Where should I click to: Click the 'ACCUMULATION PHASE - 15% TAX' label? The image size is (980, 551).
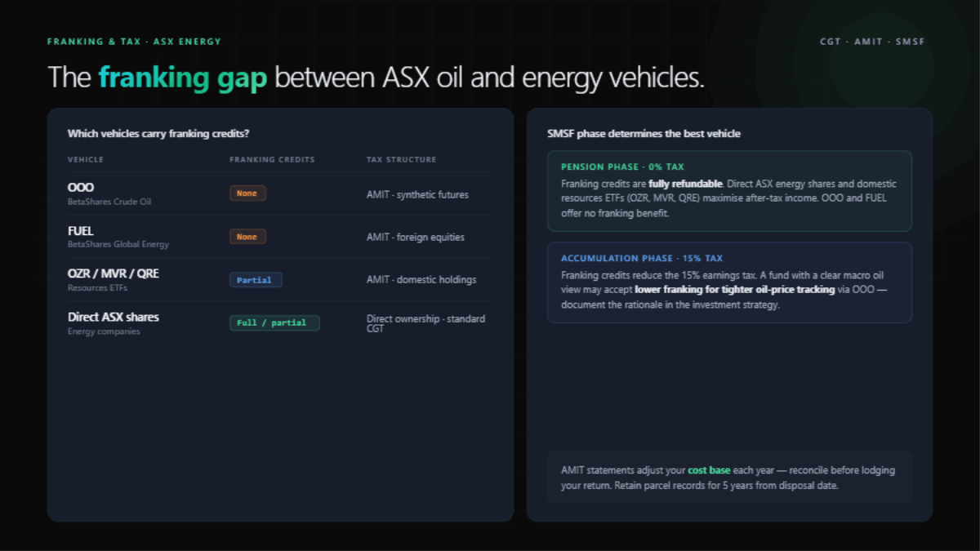coord(642,258)
